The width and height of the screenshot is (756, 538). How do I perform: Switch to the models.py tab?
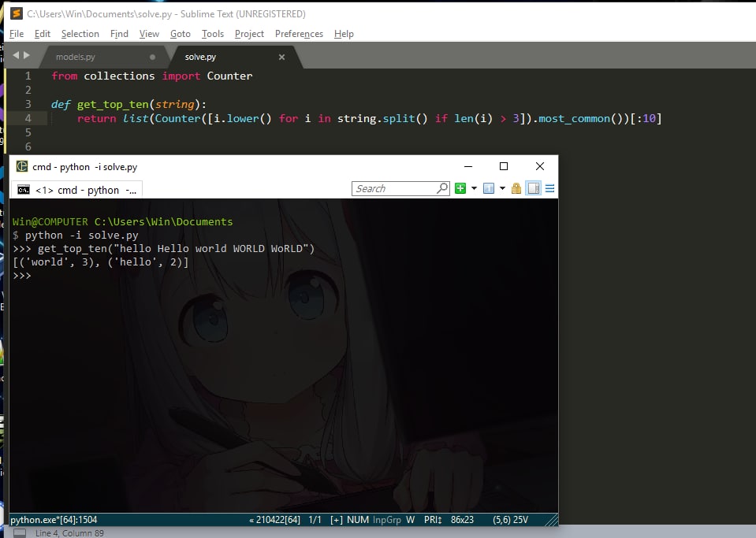[x=76, y=57]
